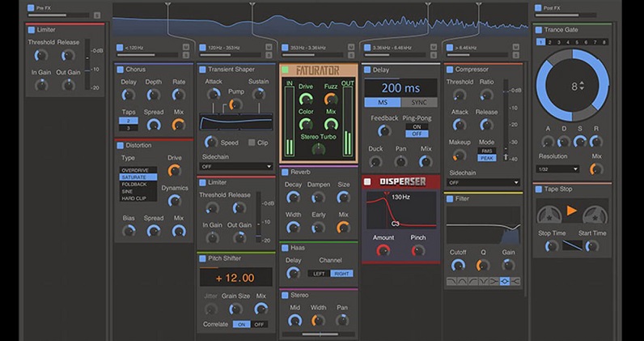Select the notch filter shape icon
The width and height of the screenshot is (644, 341).
pos(484,281)
